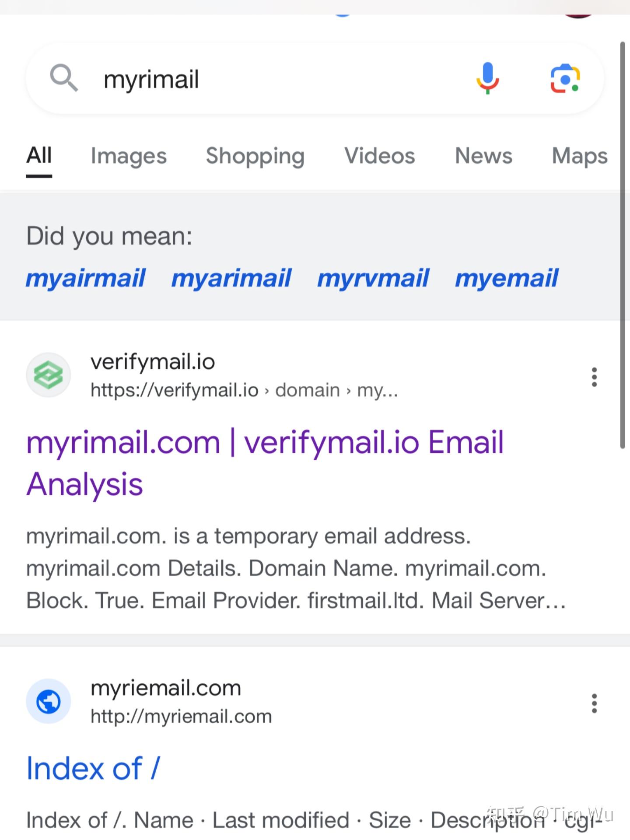This screenshot has width=630, height=840.
Task: Switch to the Images tab
Action: pos(129,156)
